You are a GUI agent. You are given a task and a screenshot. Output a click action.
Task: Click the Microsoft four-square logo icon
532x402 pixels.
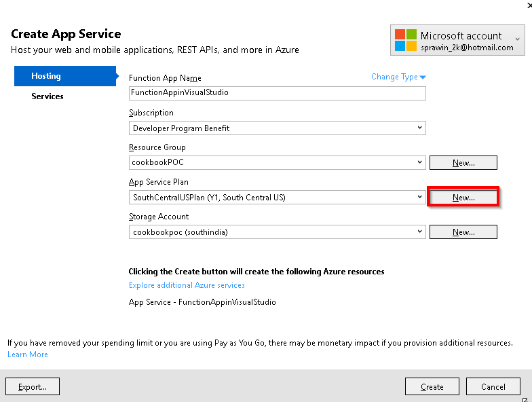pos(406,40)
